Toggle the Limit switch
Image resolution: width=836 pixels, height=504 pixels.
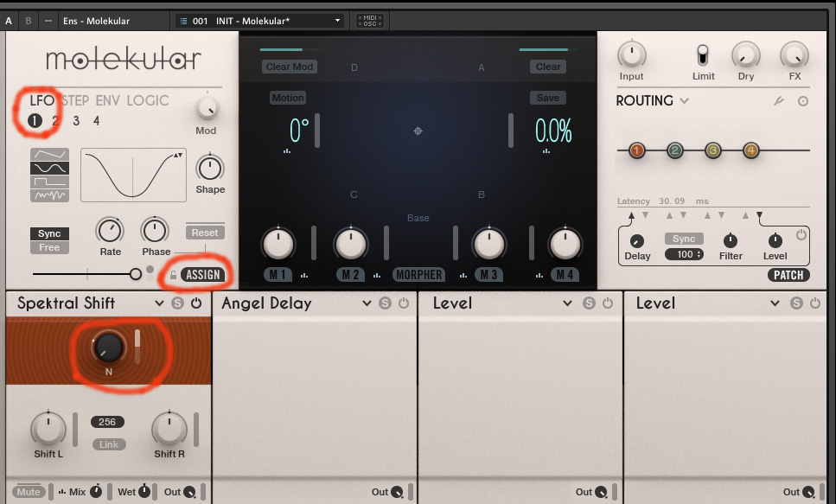(x=703, y=55)
